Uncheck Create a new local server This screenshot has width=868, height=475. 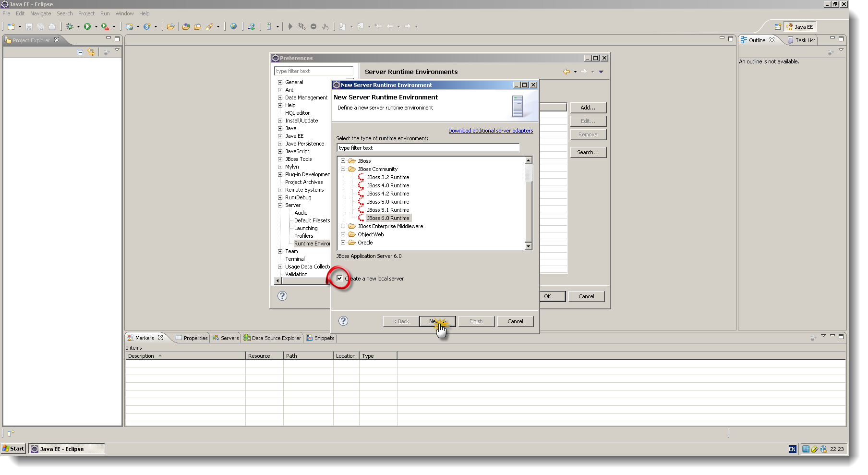339,278
